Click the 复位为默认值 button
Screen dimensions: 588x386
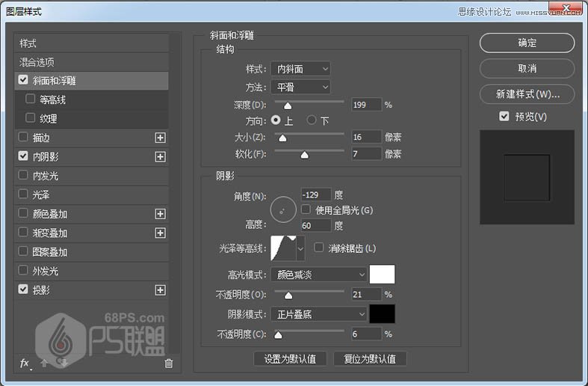370,359
